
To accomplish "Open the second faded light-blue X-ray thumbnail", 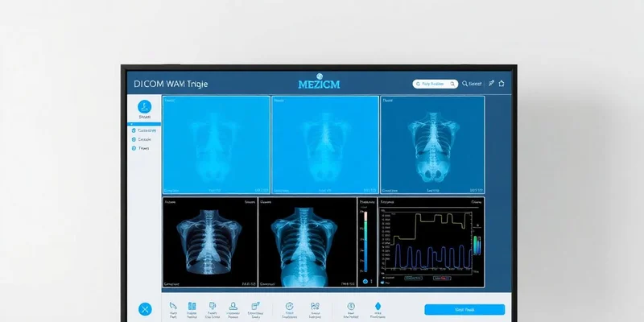I will click(x=325, y=145).
